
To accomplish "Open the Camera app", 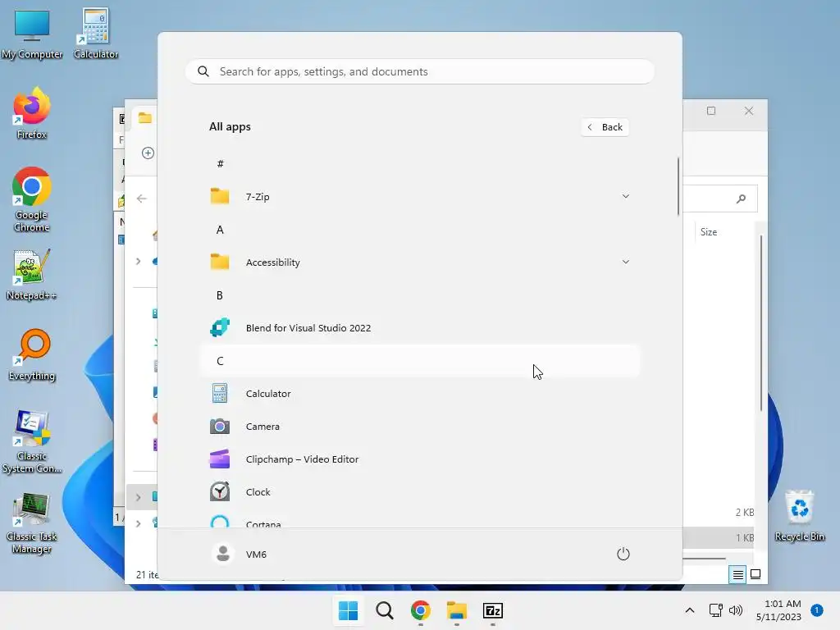I will (420, 427).
